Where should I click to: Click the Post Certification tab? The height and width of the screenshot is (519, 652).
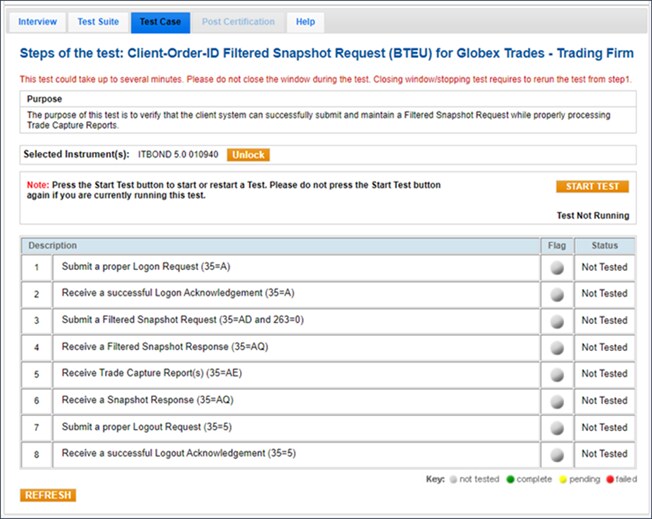tap(238, 22)
